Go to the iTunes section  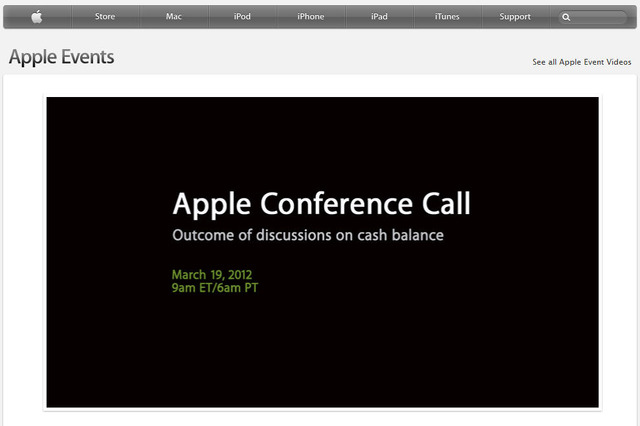[x=447, y=17]
